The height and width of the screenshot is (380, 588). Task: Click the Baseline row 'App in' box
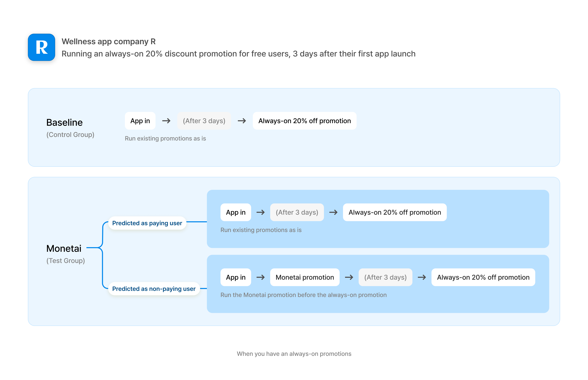click(x=140, y=121)
